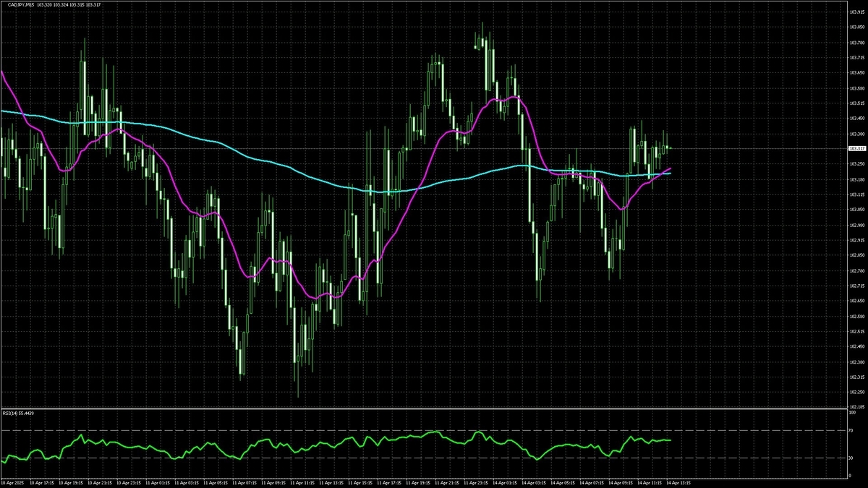This screenshot has height=488, width=868.
Task: Click the 102.580 price axis label
Action: pos(856,316)
